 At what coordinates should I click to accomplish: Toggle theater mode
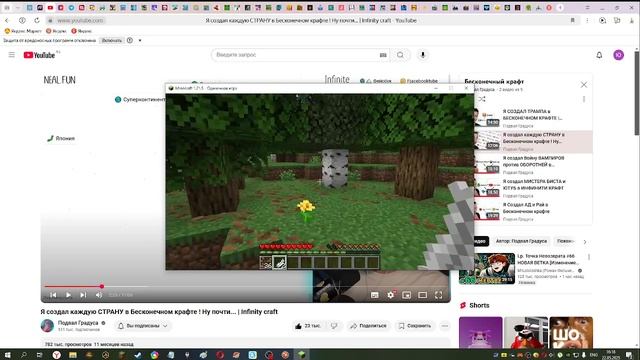pyautogui.click(x=422, y=295)
